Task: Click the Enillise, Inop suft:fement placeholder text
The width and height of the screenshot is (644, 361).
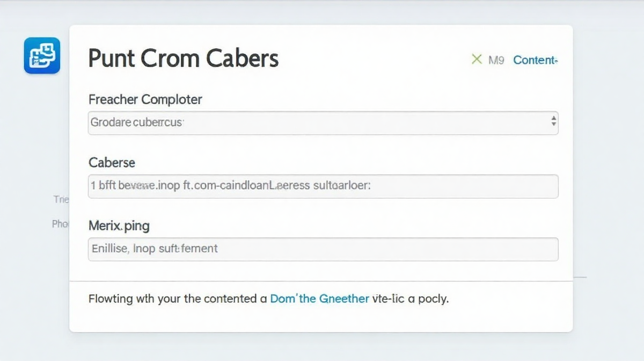Action: click(x=155, y=249)
